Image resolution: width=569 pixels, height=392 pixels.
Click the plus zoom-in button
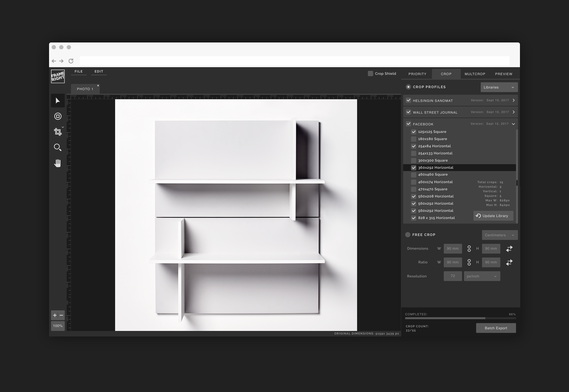click(x=55, y=315)
